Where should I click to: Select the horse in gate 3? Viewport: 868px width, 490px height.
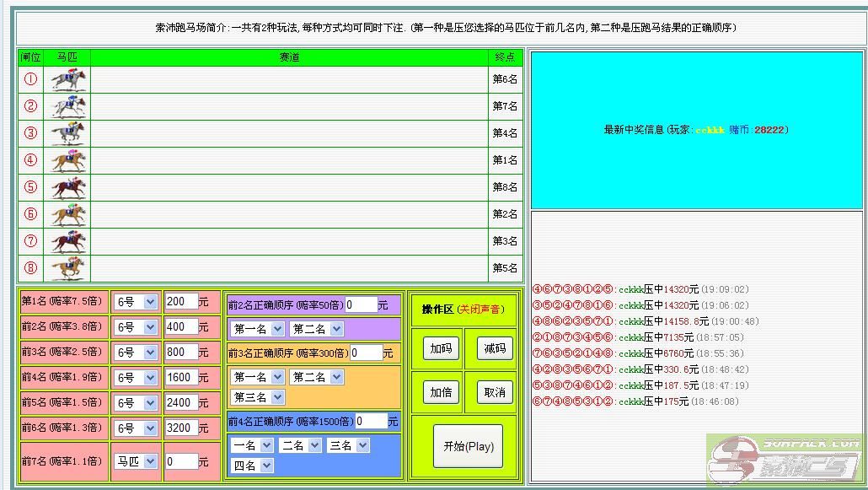pos(67,133)
